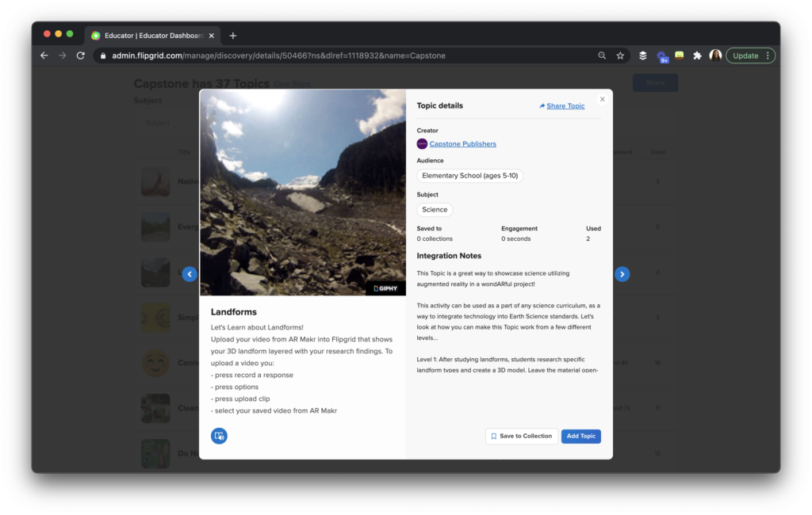
Task: Toggle audio on the Landforms video preview
Action: coord(219,436)
